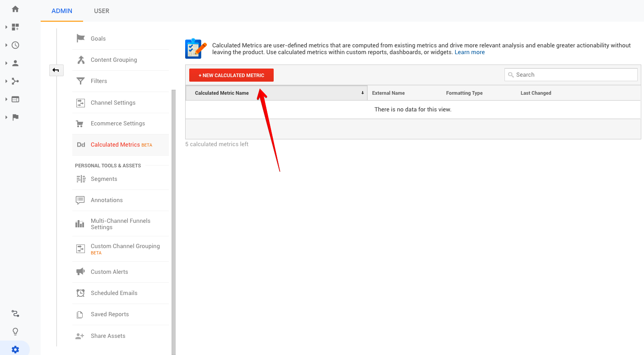This screenshot has height=355, width=644.
Task: Expand the Audience section arrow
Action: tap(6, 63)
